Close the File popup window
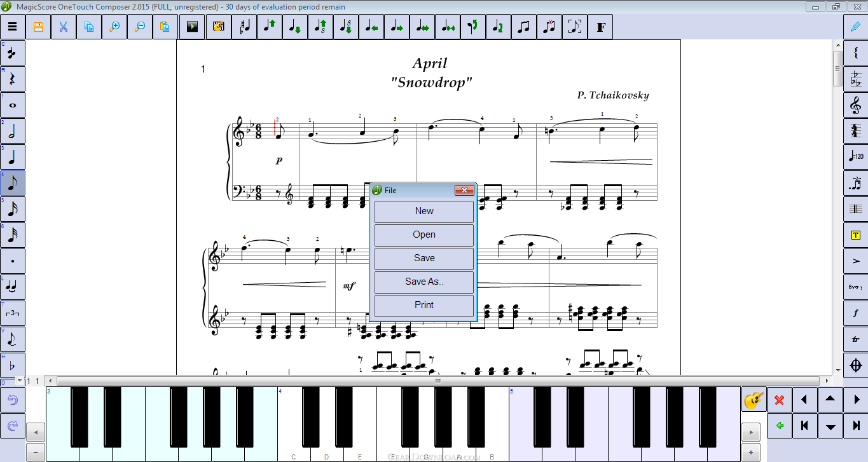The height and width of the screenshot is (462, 868). 464,190
